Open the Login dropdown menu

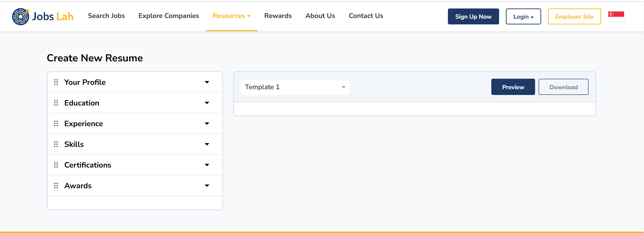point(523,17)
